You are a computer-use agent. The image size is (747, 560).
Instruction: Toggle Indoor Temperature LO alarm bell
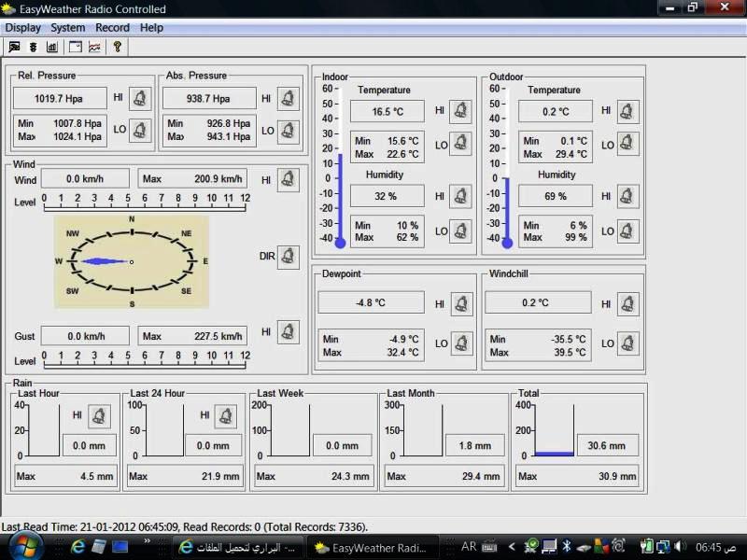tap(460, 143)
